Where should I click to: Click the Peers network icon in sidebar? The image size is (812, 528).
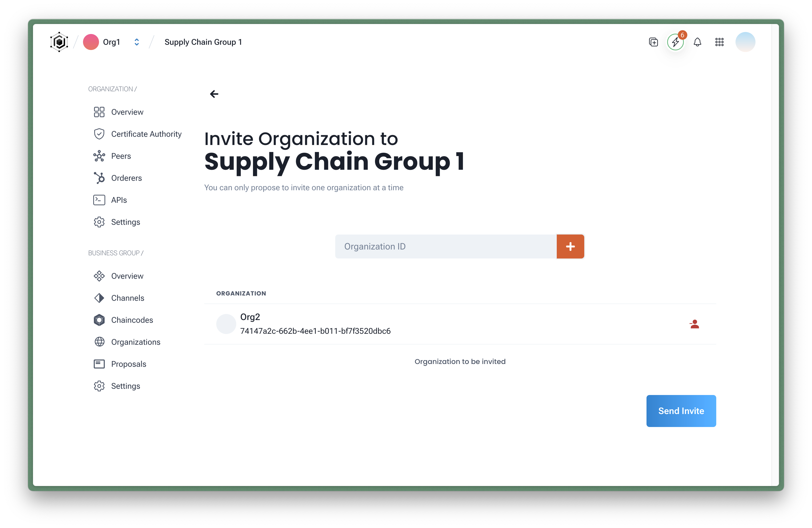(x=99, y=156)
